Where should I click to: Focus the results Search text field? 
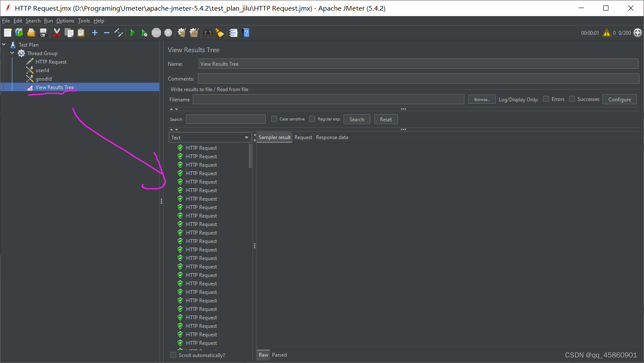tap(225, 119)
